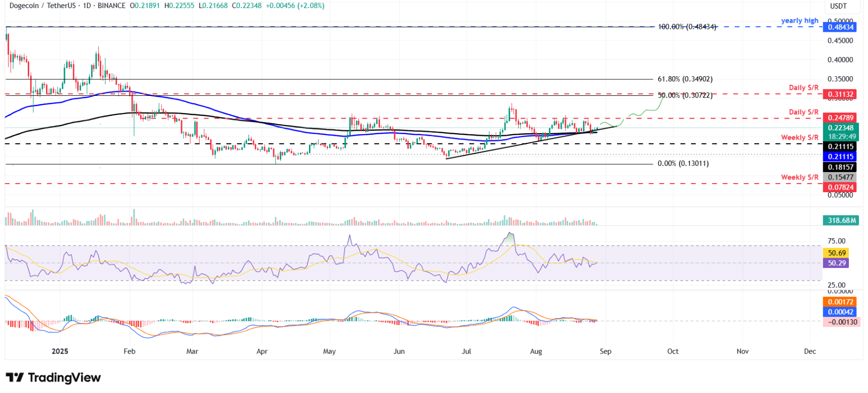
Task: Click the blue 0.21115 moving average tag
Action: coord(840,157)
